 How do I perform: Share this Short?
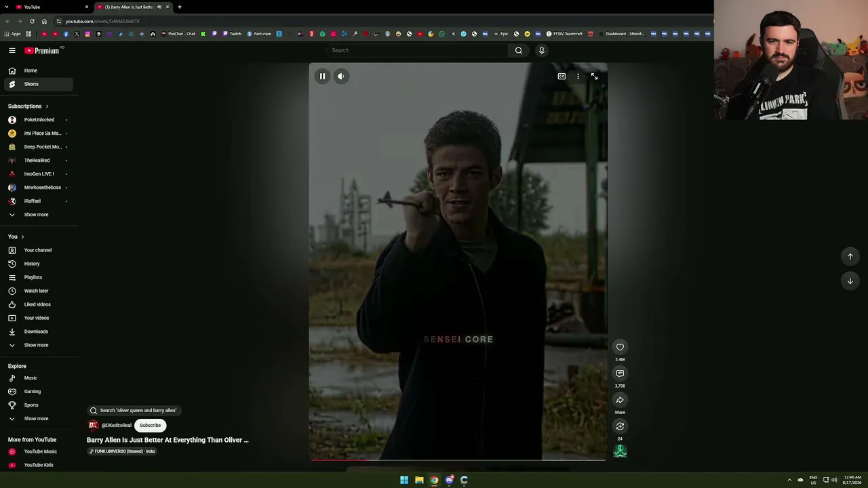(620, 400)
